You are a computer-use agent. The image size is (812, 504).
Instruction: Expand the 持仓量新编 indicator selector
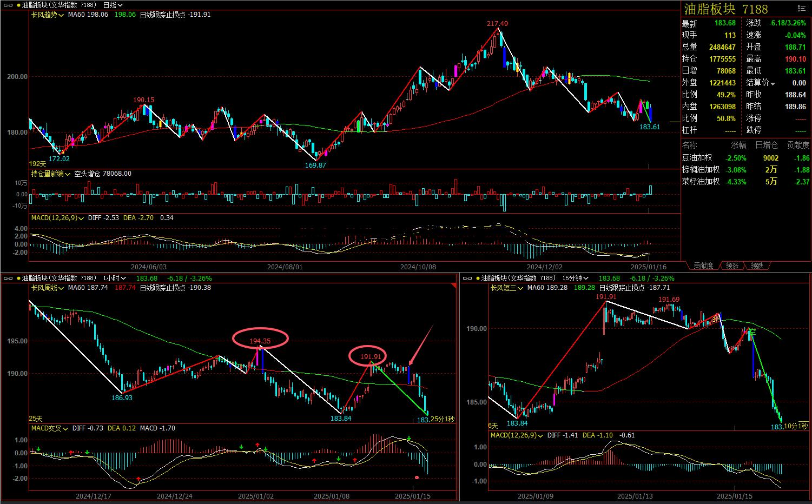point(51,174)
